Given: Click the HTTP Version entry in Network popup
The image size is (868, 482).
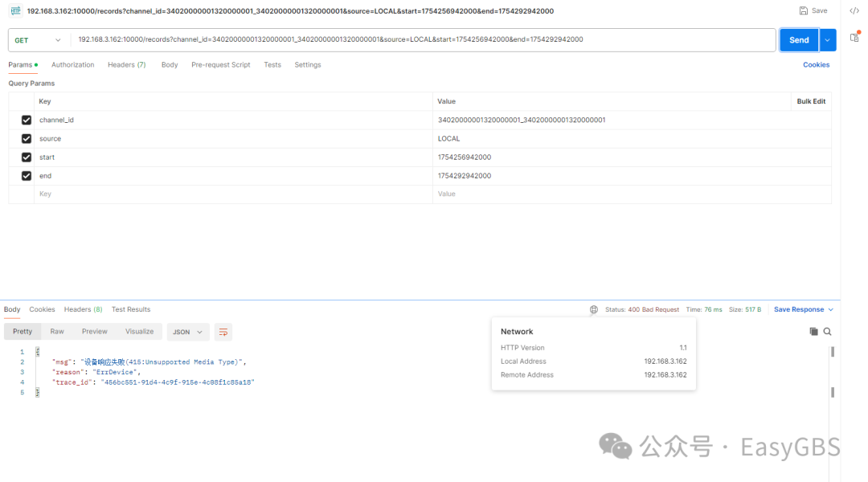Looking at the screenshot, I should click(x=593, y=348).
